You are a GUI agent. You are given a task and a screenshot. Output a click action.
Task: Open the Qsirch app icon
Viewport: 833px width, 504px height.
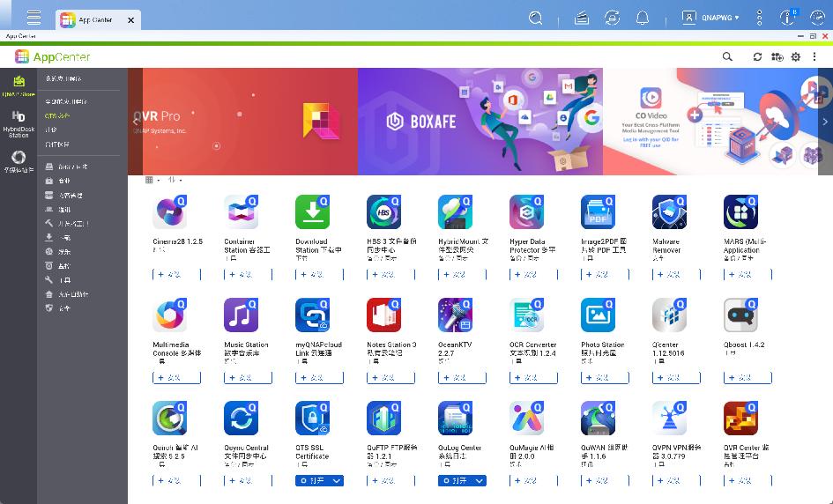click(x=169, y=418)
